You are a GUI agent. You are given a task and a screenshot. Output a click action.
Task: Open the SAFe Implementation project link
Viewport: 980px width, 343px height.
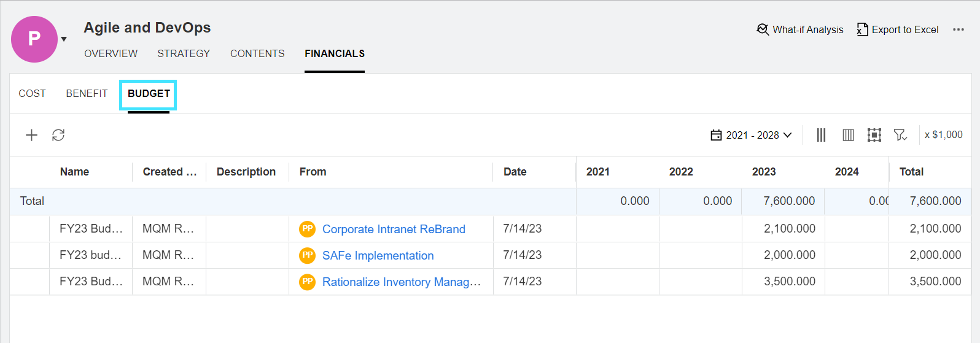[378, 255]
